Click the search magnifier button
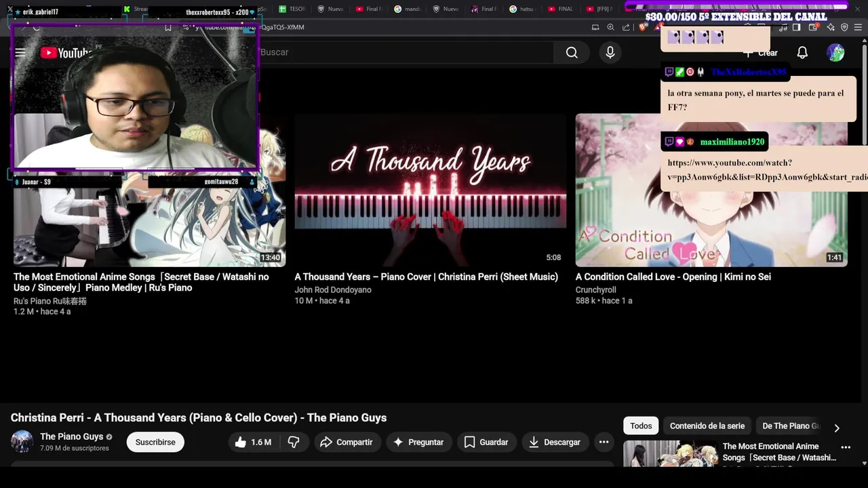Viewport: 868px width, 488px height. point(572,52)
